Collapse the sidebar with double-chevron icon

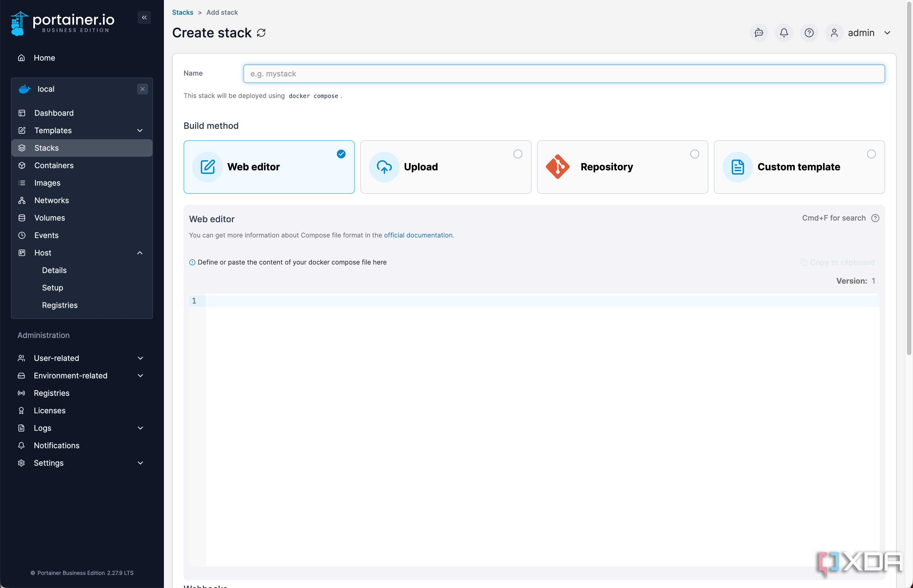pos(144,17)
